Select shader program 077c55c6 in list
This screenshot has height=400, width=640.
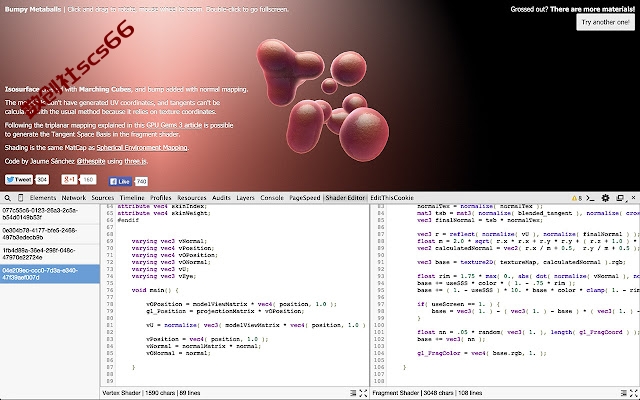coord(50,214)
